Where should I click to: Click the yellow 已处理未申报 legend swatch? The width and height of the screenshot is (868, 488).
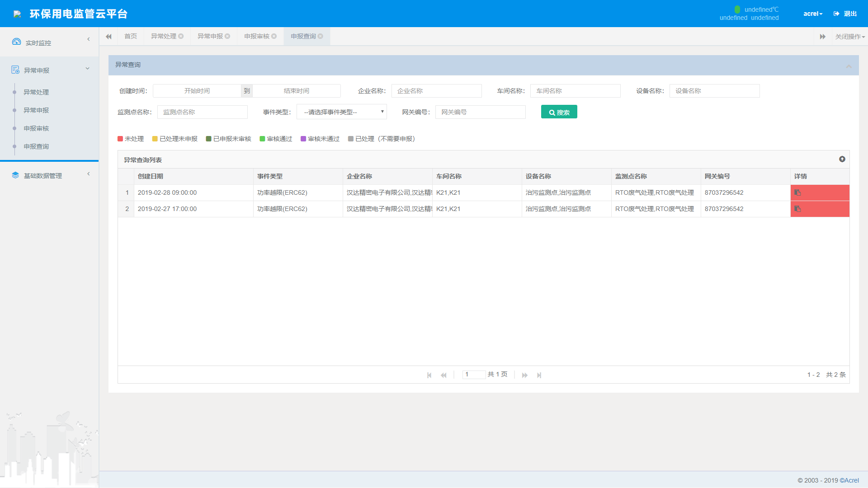(155, 139)
